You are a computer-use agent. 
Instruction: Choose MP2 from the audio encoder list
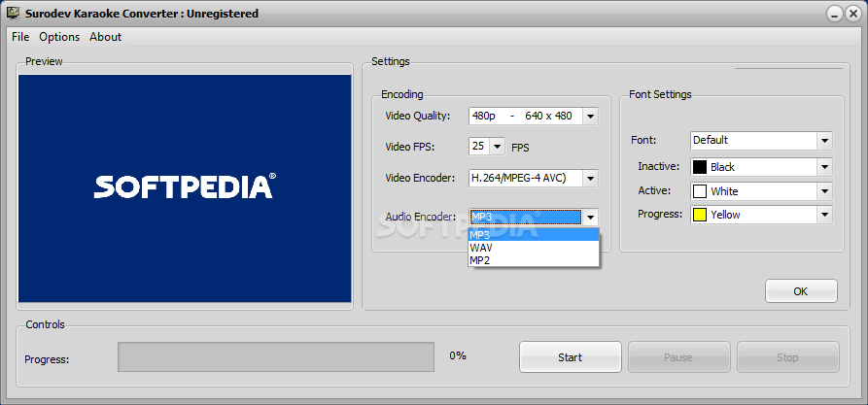pos(534,259)
